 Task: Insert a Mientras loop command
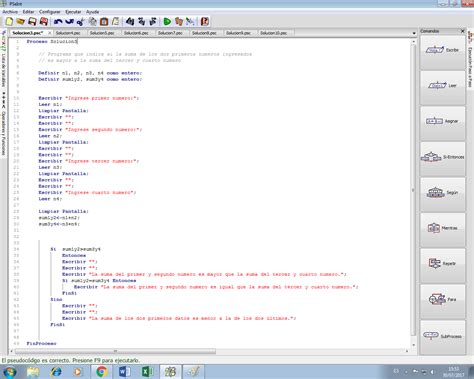pos(443,228)
